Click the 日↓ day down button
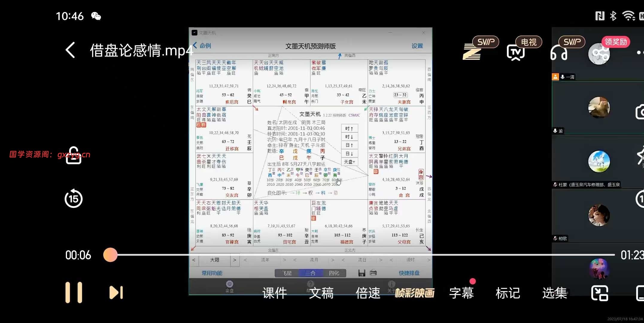This screenshot has width=644, height=323. 349,153
